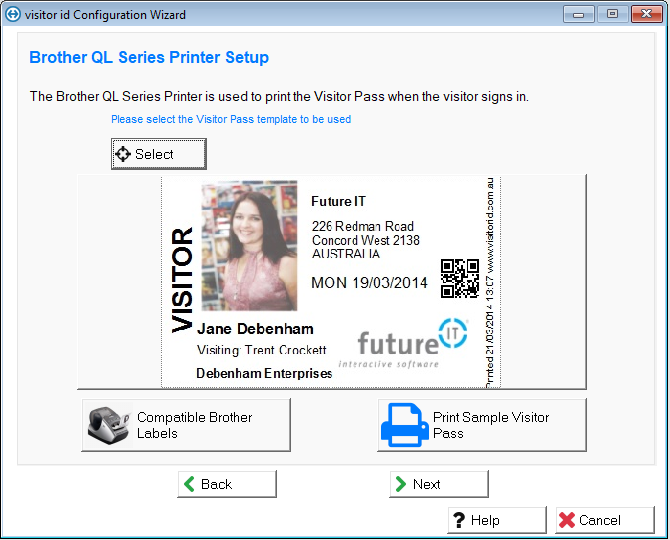Click the name Jane Debenham on the pass
Viewport: 670px width, 540px height.
coord(255,329)
